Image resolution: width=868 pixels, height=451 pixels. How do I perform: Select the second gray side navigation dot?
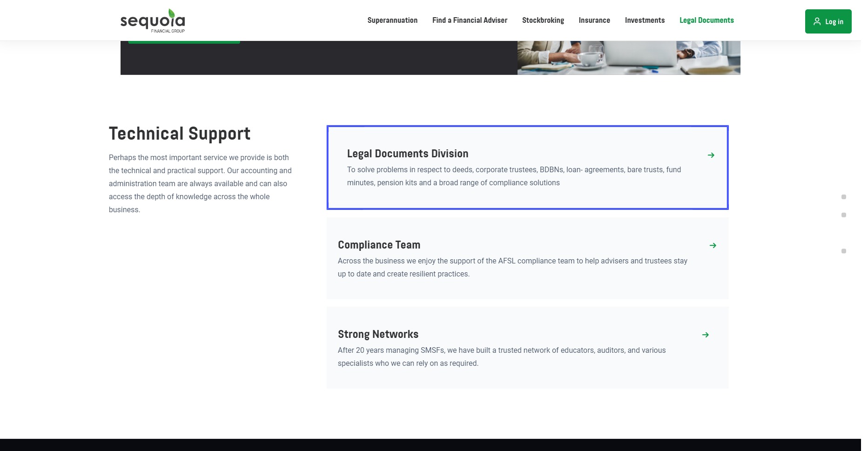[843, 215]
